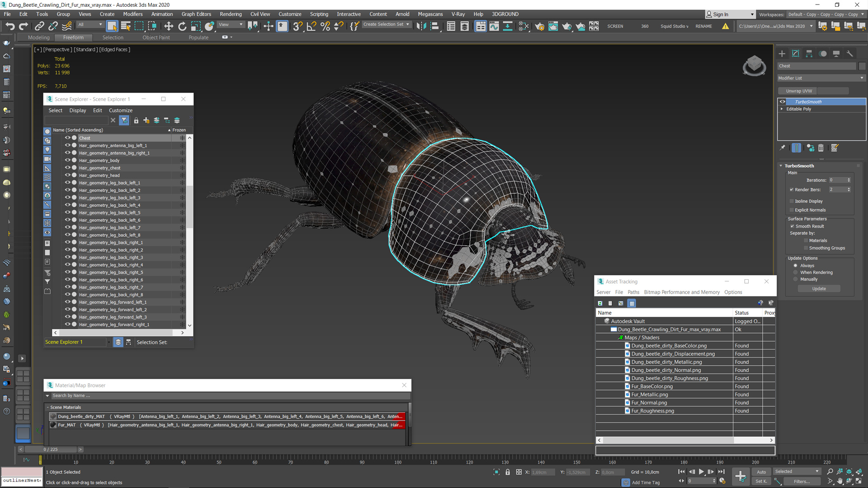Enable Explicit Normals checkbox
This screenshot has width=868, height=488.
(792, 210)
